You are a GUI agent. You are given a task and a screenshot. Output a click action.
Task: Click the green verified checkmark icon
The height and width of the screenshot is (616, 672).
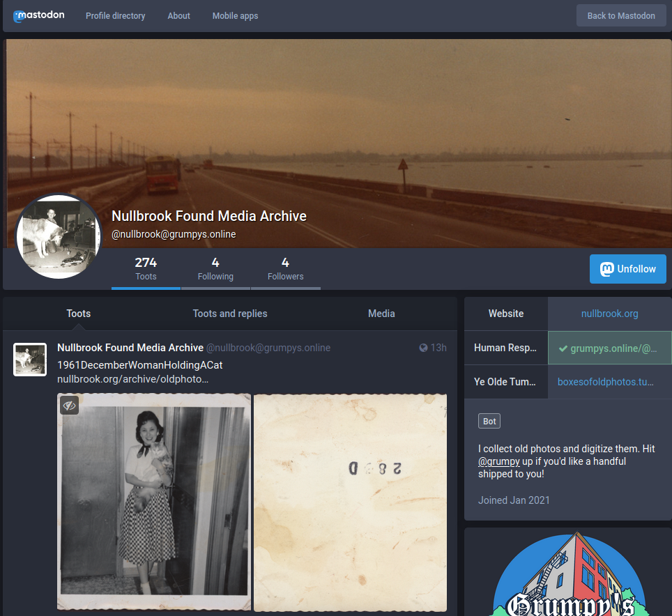(563, 348)
